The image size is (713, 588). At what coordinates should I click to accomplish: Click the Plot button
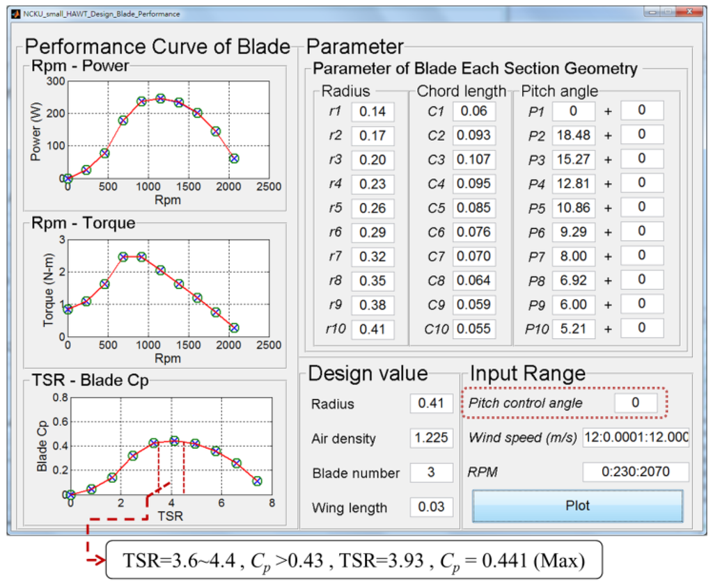click(577, 506)
